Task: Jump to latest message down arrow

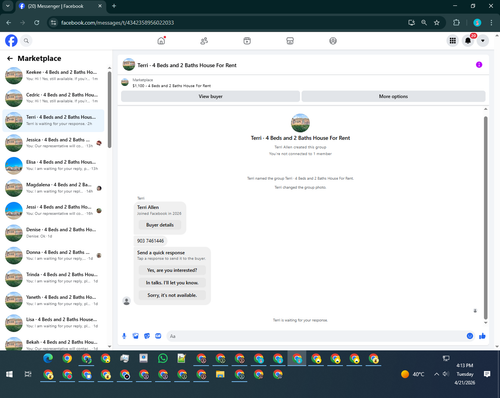Action: tap(475, 311)
